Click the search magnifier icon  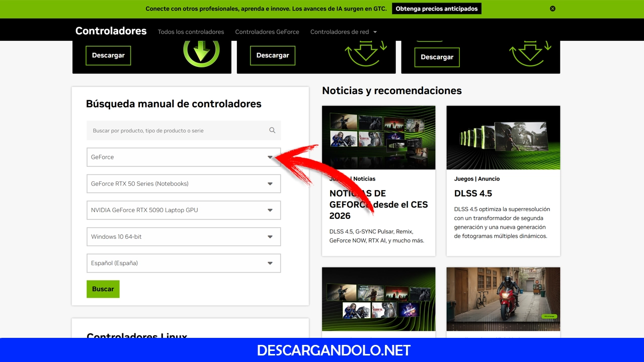coord(272,130)
